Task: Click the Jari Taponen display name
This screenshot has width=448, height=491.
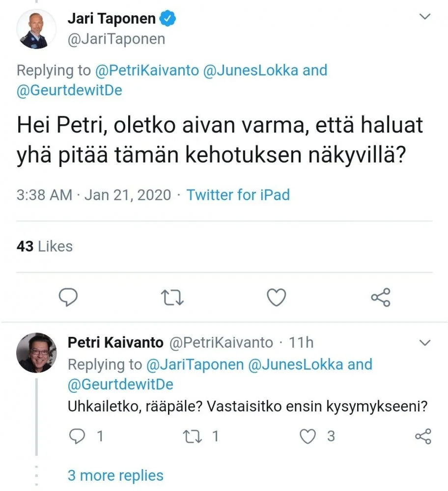Action: [112, 19]
